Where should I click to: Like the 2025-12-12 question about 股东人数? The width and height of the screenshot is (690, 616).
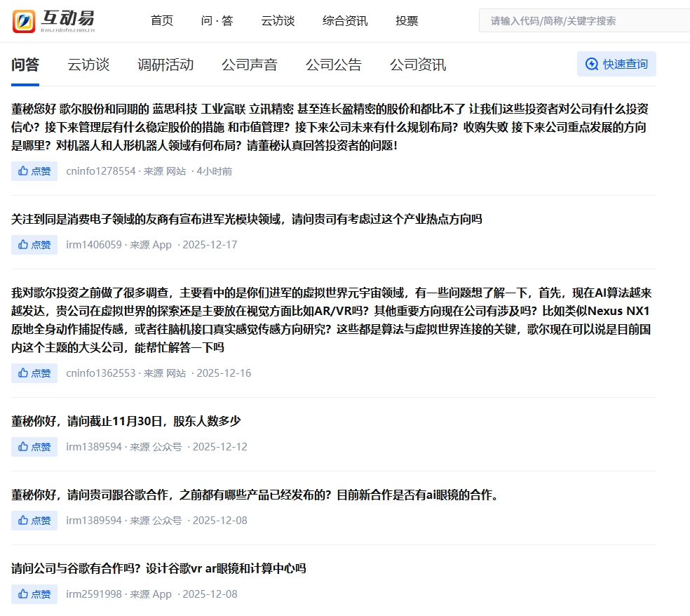(34, 446)
